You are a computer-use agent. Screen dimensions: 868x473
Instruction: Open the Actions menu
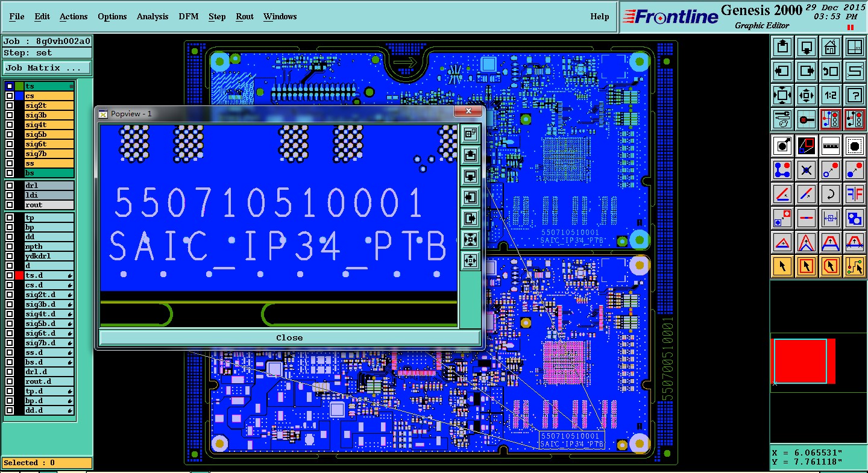[74, 16]
